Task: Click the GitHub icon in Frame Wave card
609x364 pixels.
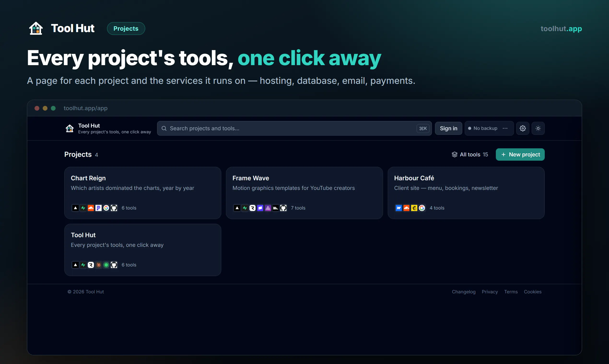Action: [283, 208]
